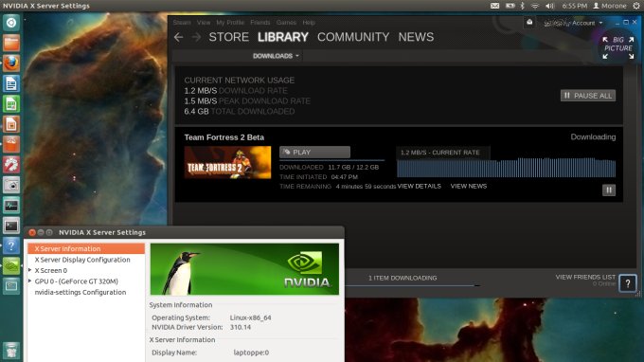Viewport: 644px width, 362px height.
Task: Open LibreOffice Calc from the launcher
Action: coord(11,103)
